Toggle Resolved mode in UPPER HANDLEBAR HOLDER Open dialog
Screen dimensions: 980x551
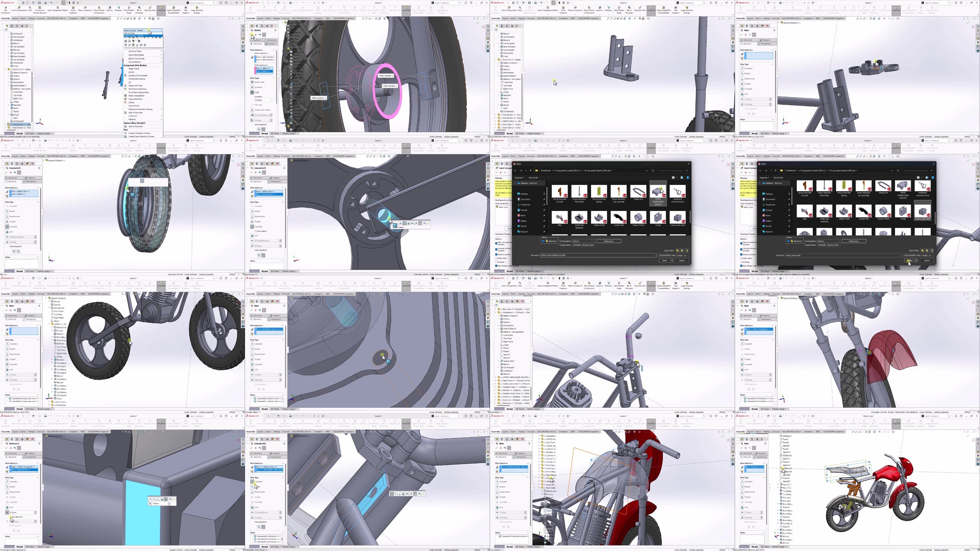(550, 241)
